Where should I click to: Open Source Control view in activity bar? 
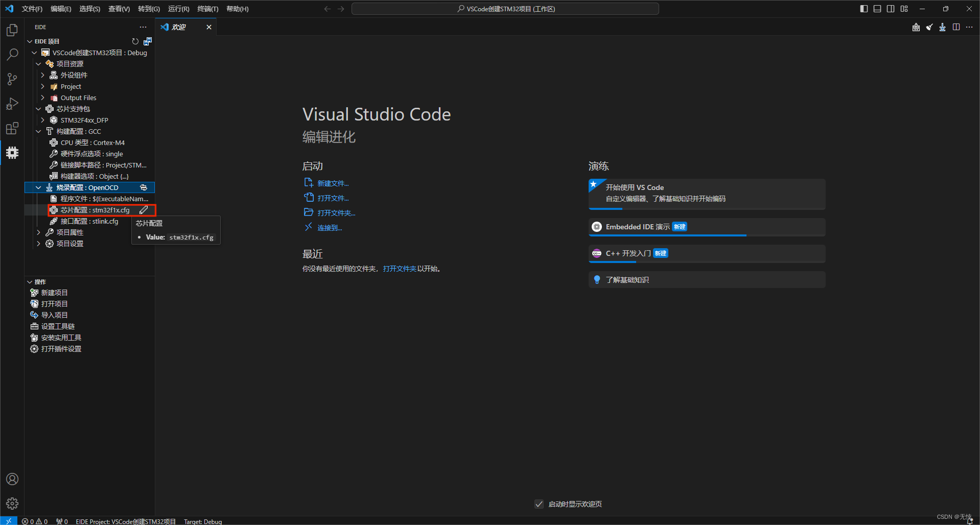pos(12,79)
